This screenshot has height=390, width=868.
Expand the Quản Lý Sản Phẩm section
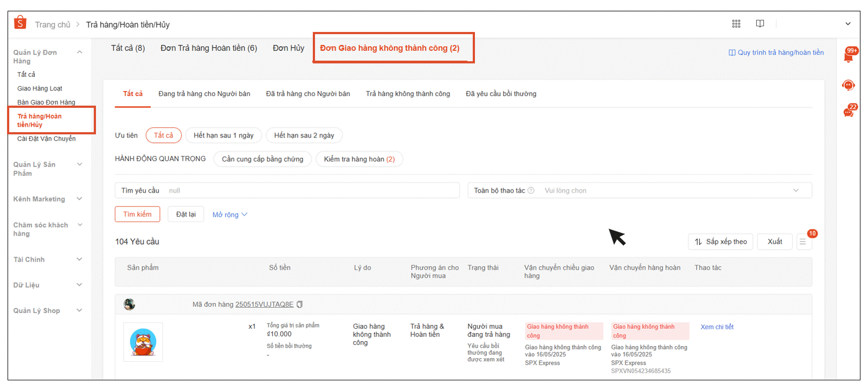pyautogui.click(x=80, y=165)
